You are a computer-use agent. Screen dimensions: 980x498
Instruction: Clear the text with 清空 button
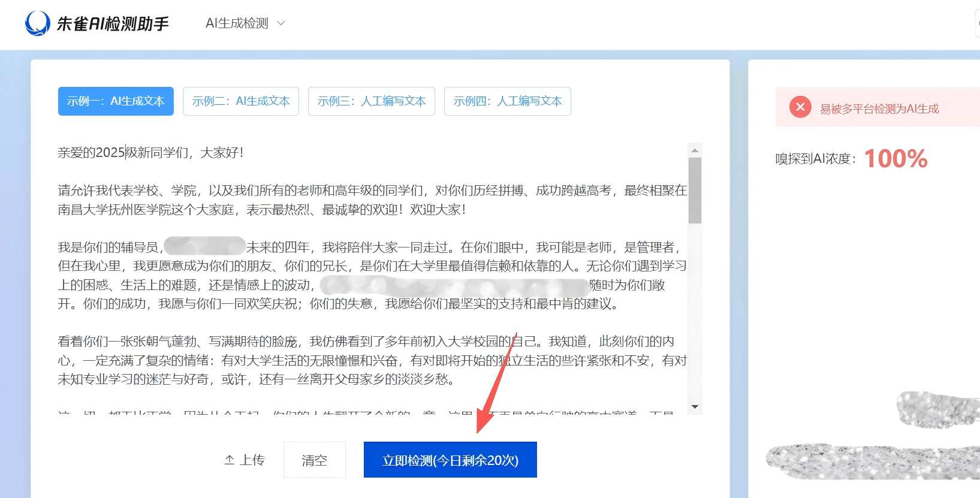point(315,460)
